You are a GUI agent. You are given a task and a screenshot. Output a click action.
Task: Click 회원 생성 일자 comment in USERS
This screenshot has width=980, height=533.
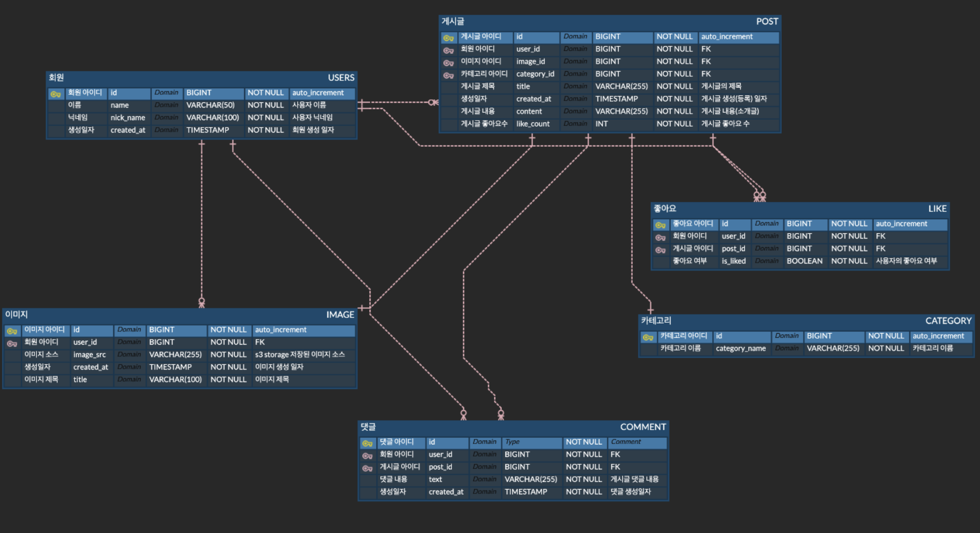tap(313, 130)
